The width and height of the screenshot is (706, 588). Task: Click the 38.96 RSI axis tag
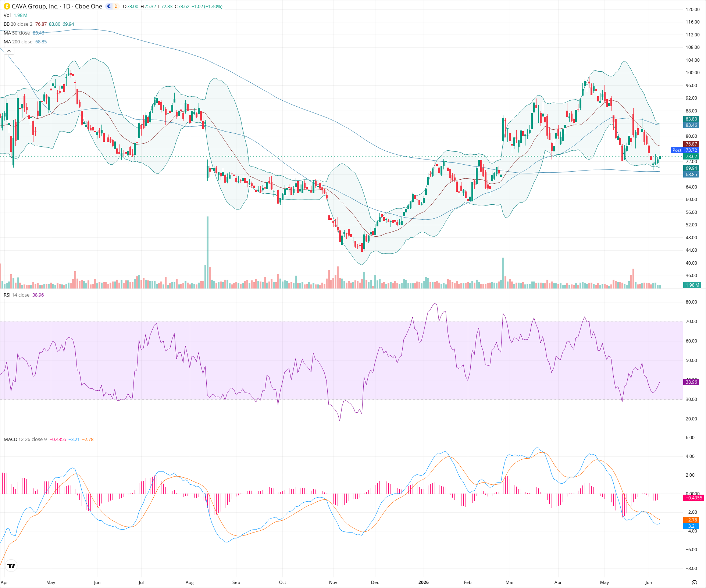click(x=691, y=382)
